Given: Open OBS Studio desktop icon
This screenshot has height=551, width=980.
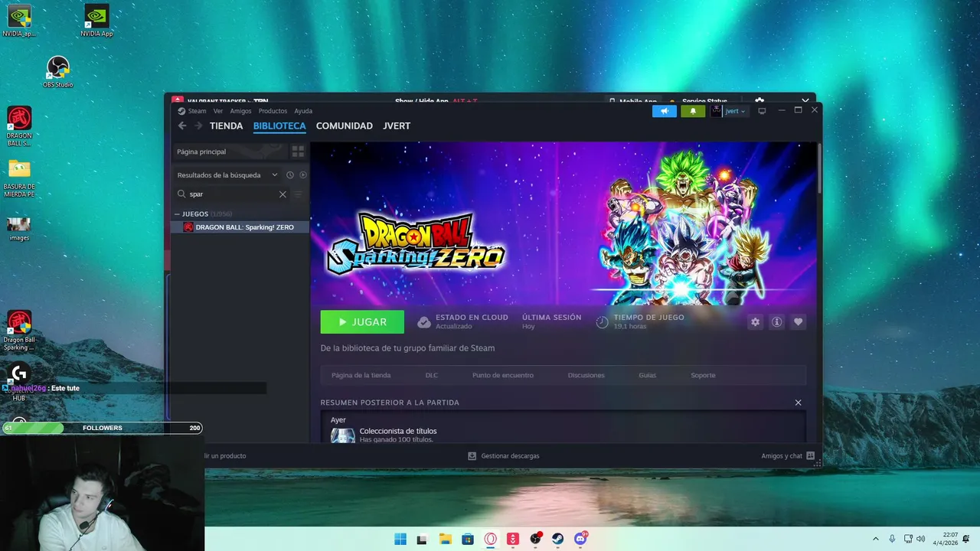Looking at the screenshot, I should 58,71.
